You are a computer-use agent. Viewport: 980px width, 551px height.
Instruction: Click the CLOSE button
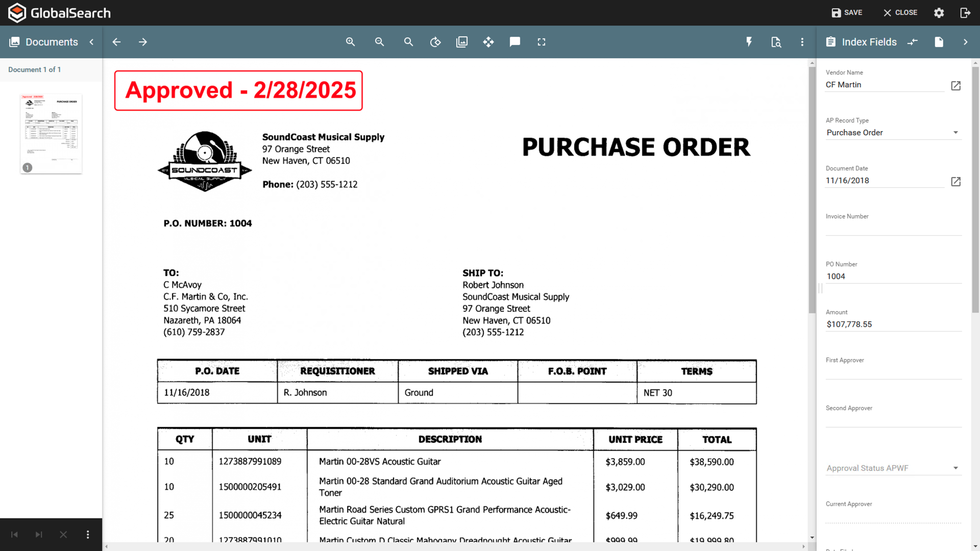coord(899,13)
